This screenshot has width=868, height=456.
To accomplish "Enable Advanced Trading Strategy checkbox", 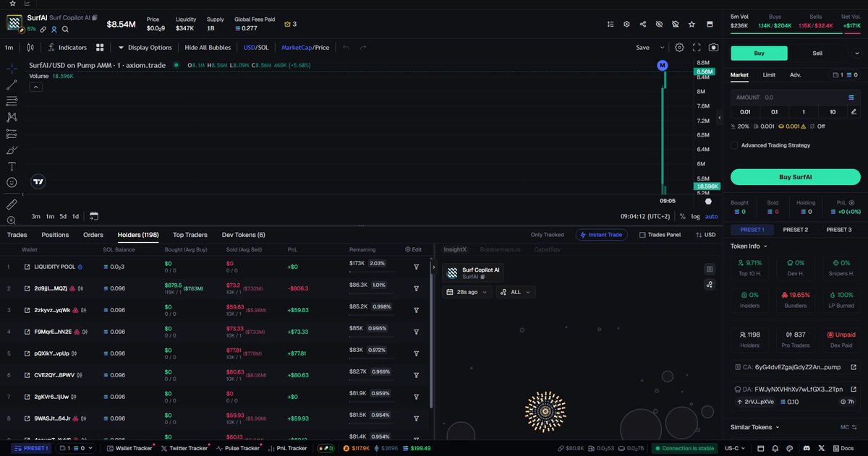I will coord(734,145).
